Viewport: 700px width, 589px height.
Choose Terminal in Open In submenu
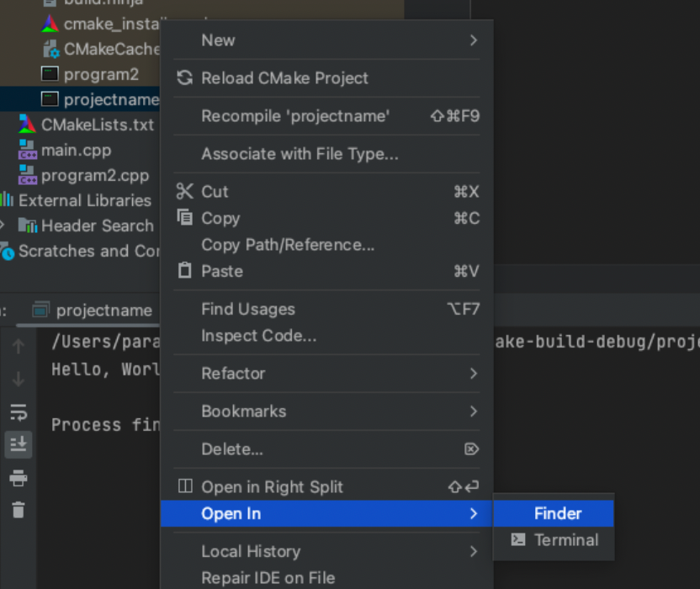[x=554, y=540]
